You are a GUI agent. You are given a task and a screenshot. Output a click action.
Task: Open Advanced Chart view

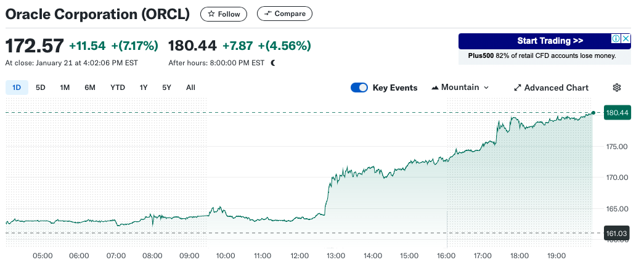[x=551, y=88]
